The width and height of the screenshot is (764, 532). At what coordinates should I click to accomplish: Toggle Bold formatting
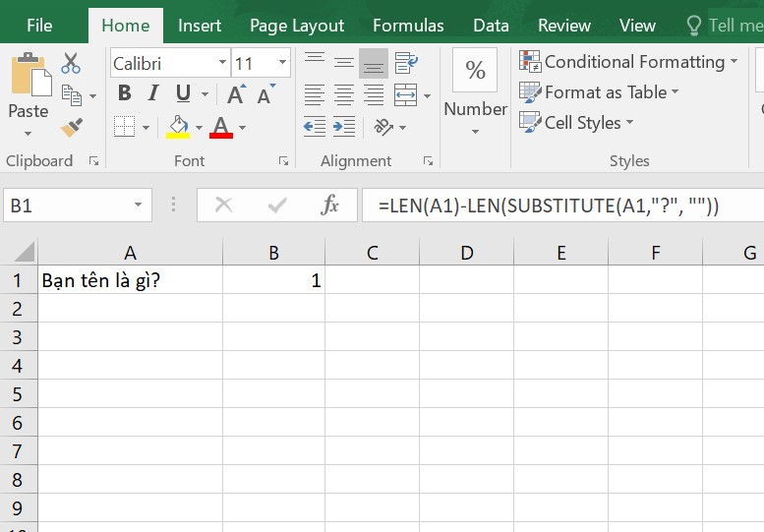tap(125, 92)
